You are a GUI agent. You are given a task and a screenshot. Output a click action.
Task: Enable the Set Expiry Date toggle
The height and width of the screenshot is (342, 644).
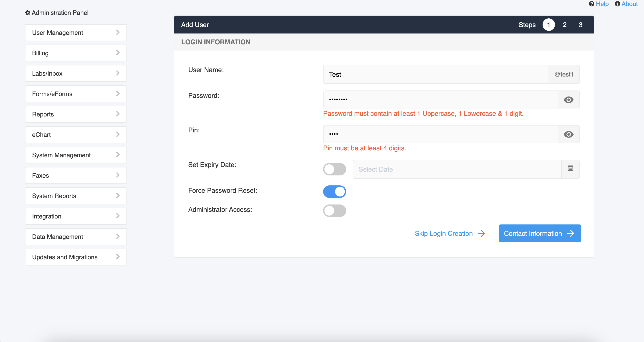coord(334,169)
